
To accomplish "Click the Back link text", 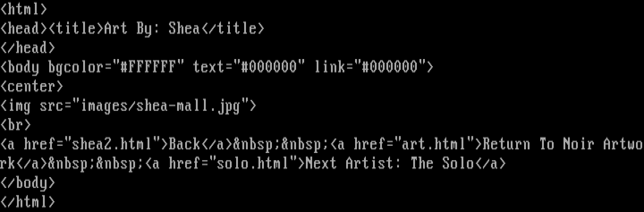I will (x=185, y=144).
